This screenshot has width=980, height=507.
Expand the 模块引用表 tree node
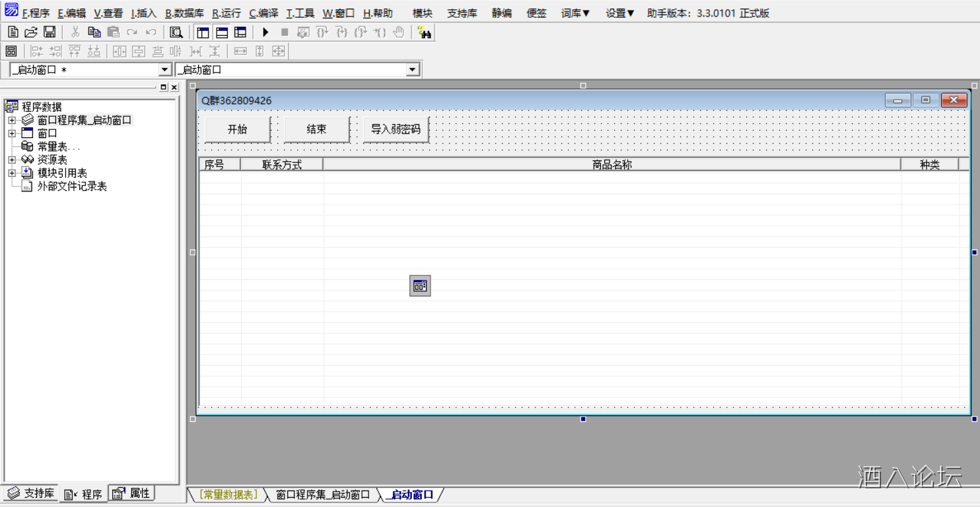(12, 173)
